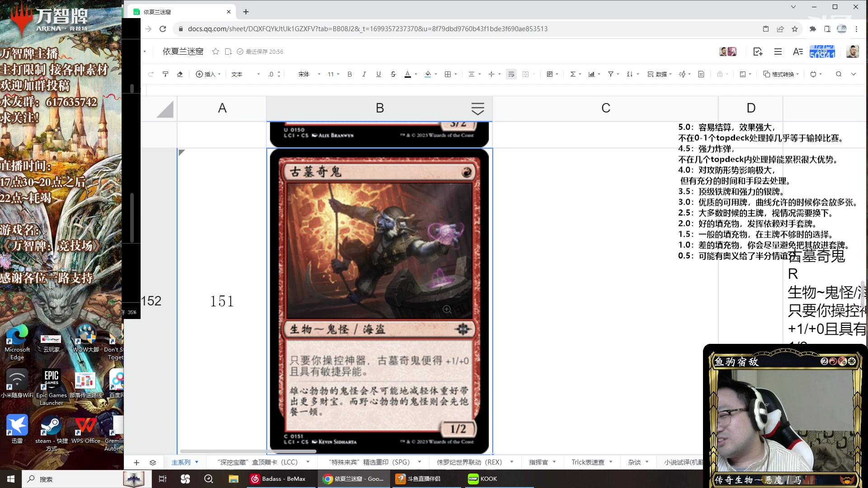The width and height of the screenshot is (868, 488).
Task: Open the Windows Start menu
Action: click(11, 479)
